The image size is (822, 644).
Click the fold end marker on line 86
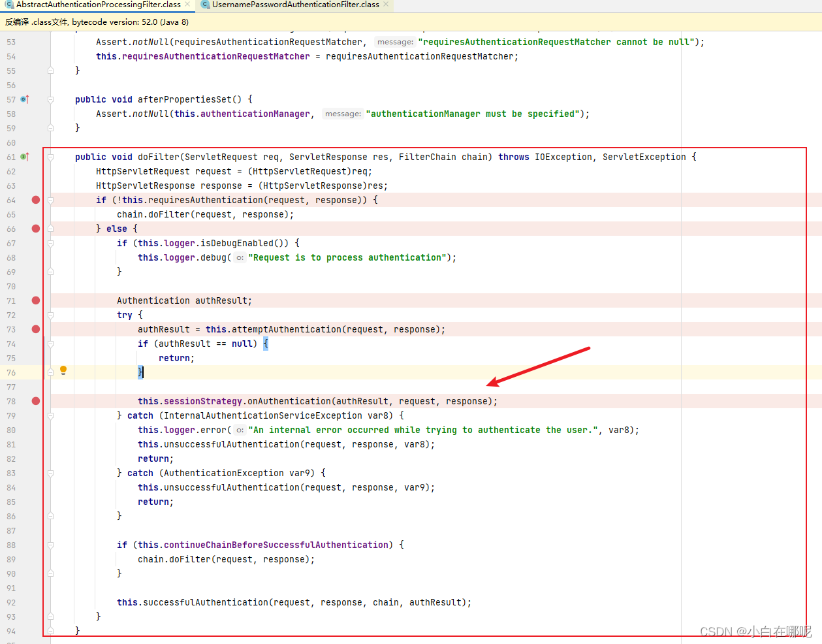[50, 516]
